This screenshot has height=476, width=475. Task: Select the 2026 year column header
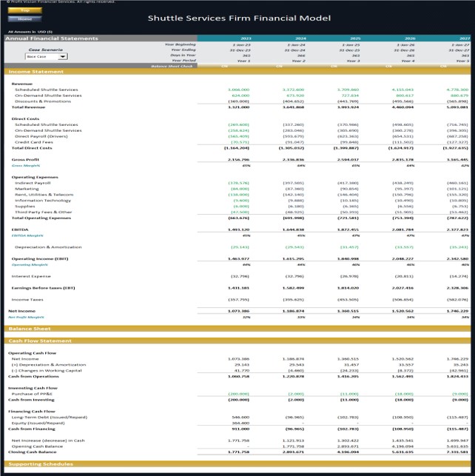tap(410, 38)
